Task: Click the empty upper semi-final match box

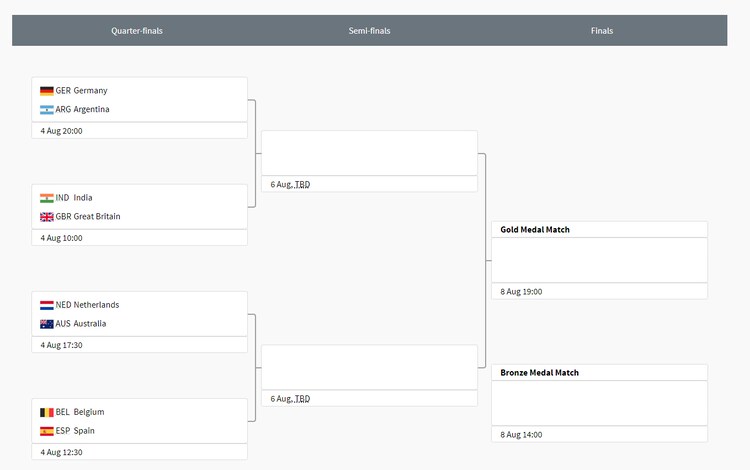Action: (369, 153)
